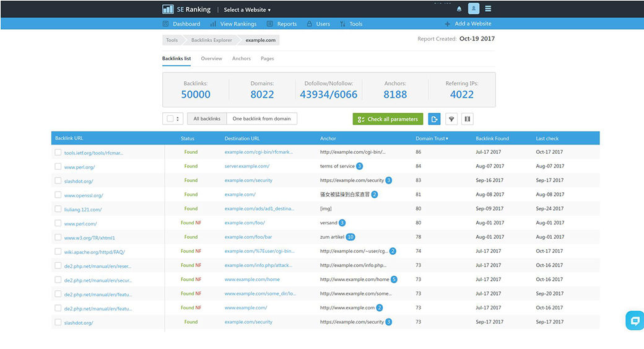Open the notifications bell icon
644x349 pixels.
tap(459, 9)
